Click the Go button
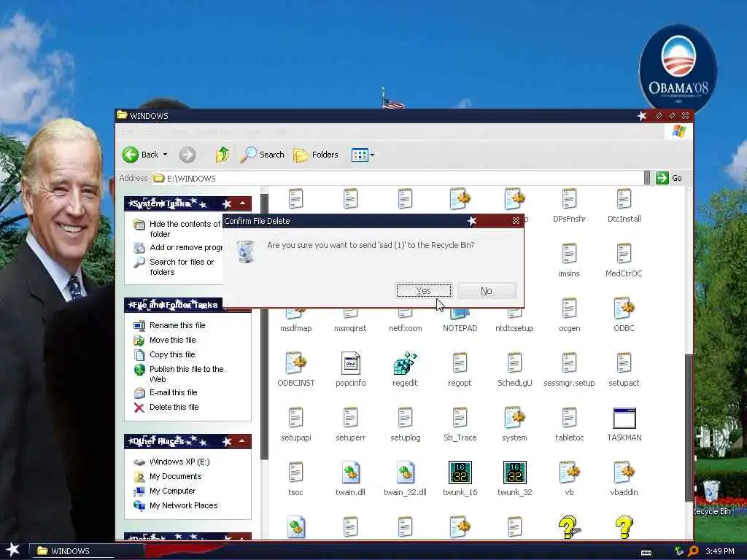 click(669, 178)
